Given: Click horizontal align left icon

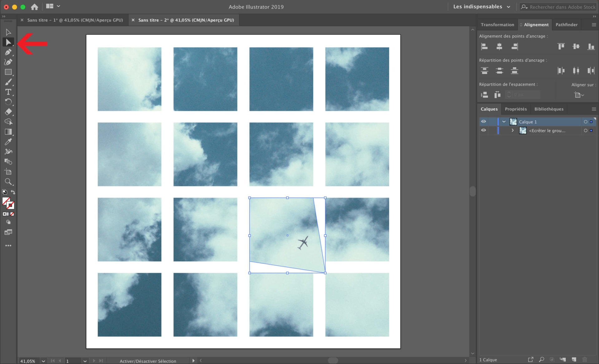Looking at the screenshot, I should click(x=484, y=47).
